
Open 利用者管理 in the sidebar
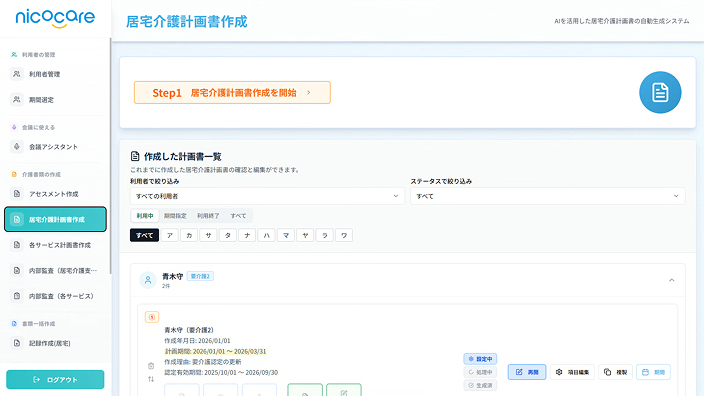(x=55, y=74)
